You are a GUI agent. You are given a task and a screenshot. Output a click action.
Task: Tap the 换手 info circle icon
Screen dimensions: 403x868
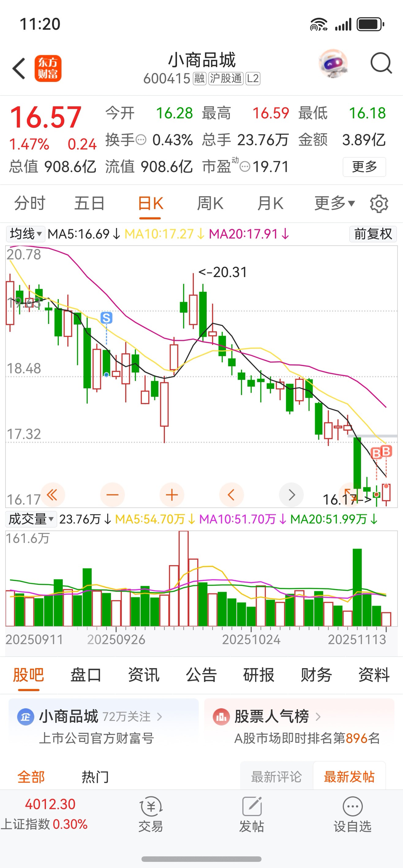141,140
